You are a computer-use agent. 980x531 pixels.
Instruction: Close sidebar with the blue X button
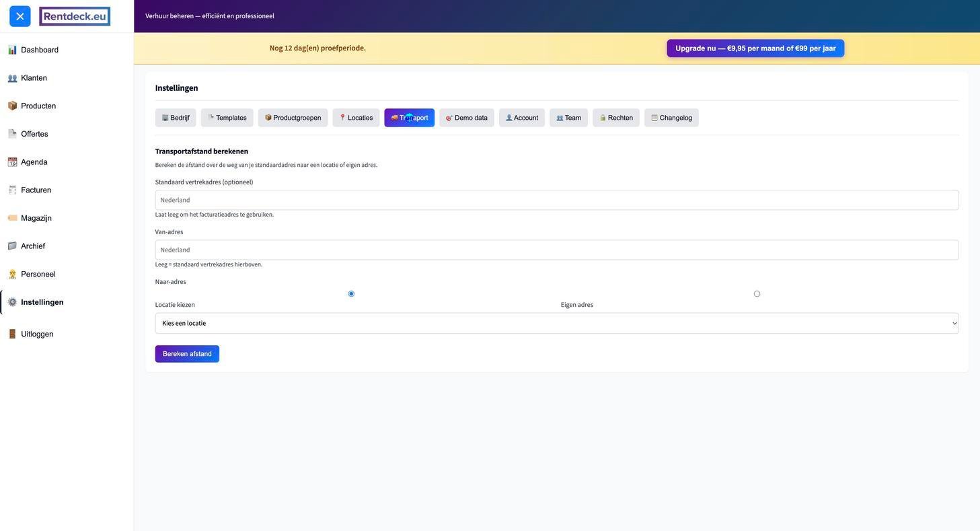click(x=20, y=16)
